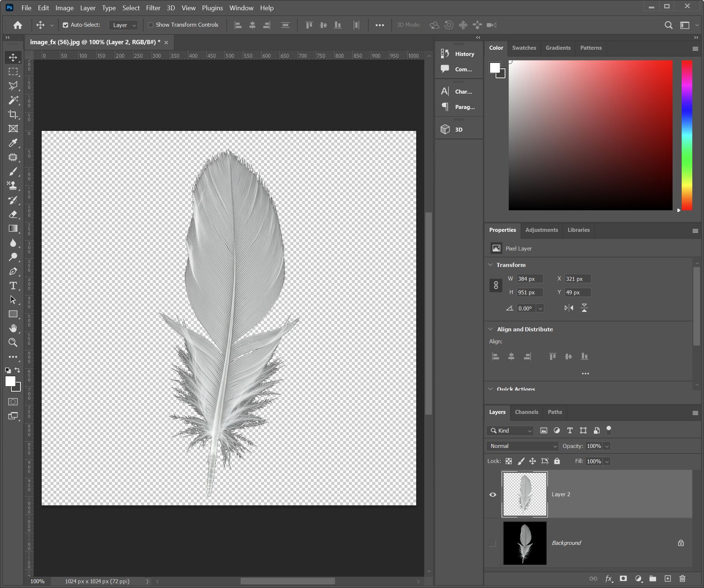Select the Clone Stamp tool

pos(13,186)
